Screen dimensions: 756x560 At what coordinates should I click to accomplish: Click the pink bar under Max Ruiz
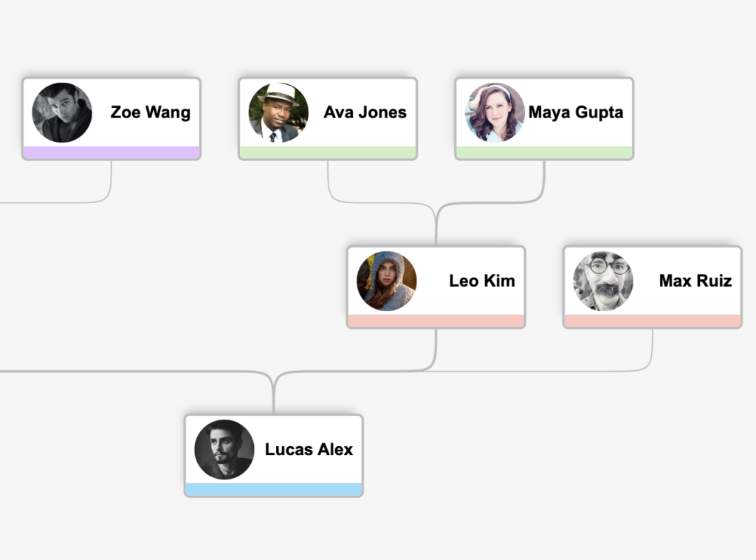[x=653, y=321]
